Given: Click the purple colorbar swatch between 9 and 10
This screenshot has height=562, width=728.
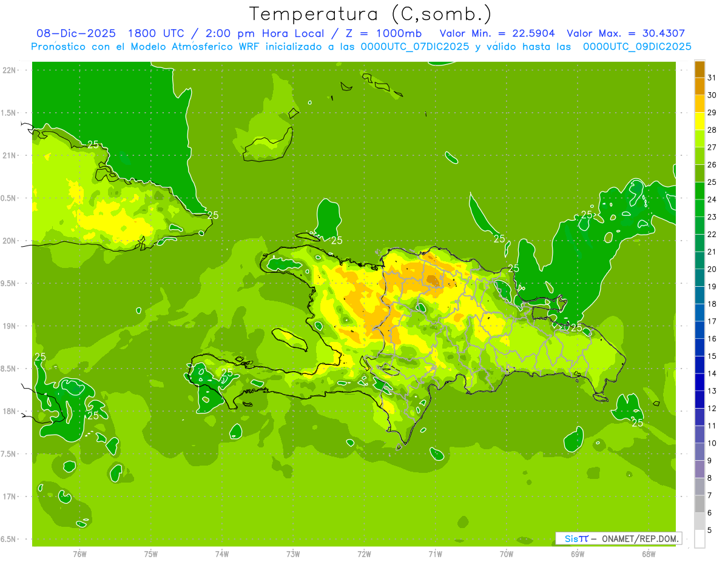Looking at the screenshot, I should (699, 452).
